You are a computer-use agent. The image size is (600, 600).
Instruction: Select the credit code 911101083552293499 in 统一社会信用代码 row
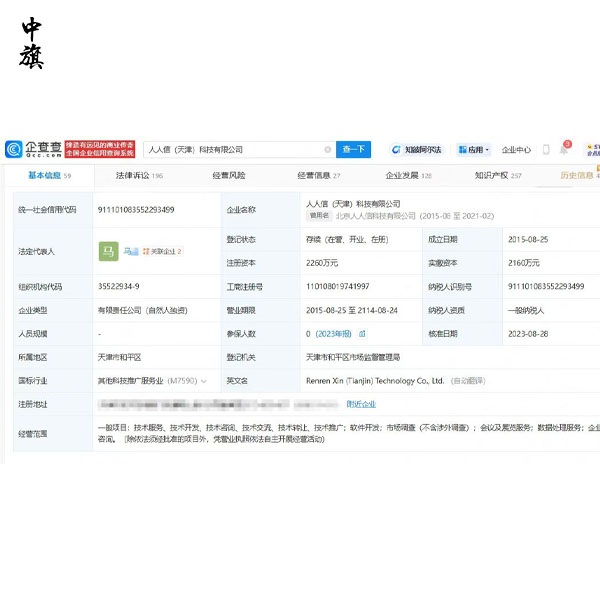[136, 210]
